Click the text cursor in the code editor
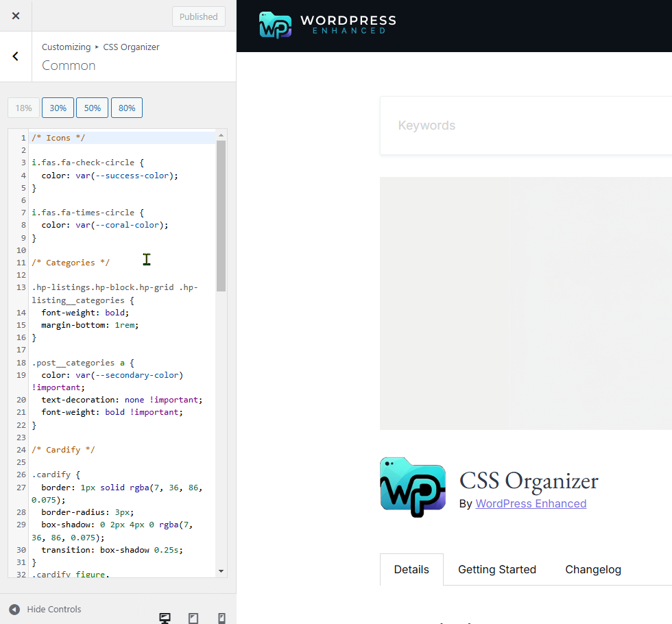The height and width of the screenshot is (624, 672). coord(147,259)
